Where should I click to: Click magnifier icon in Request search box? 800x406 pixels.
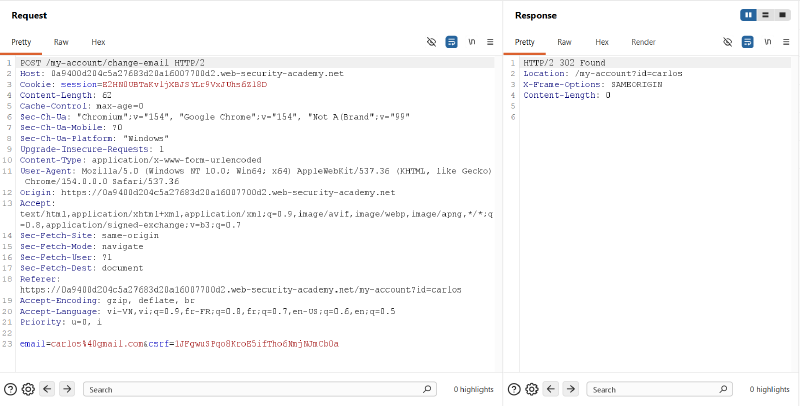click(x=427, y=389)
